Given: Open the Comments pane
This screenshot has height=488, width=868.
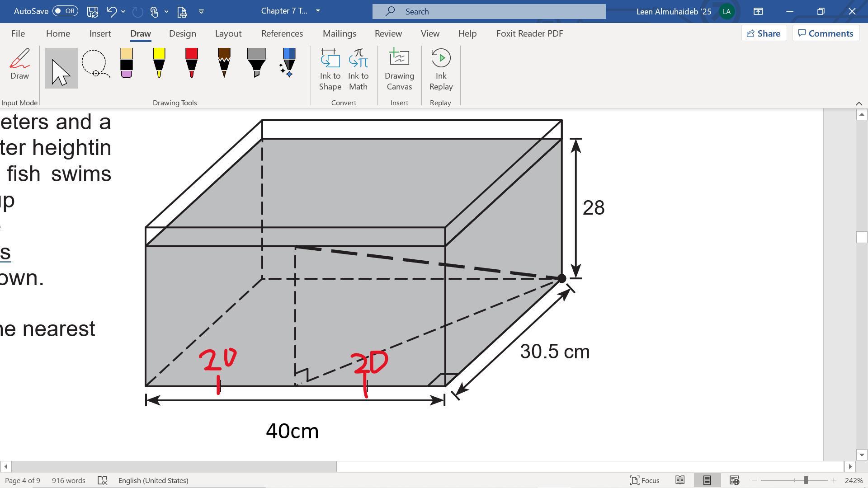Looking at the screenshot, I should (826, 33).
